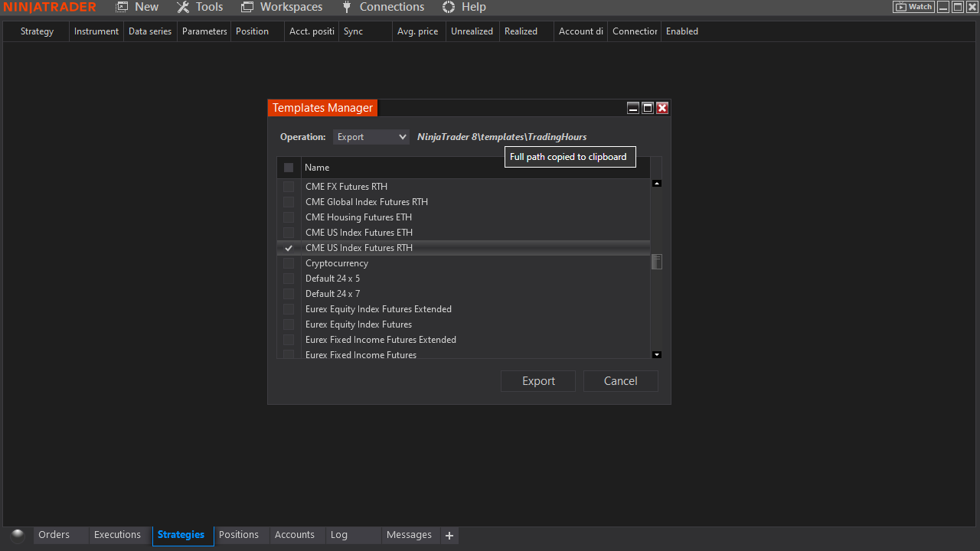Click the Data series column header

[x=150, y=31]
